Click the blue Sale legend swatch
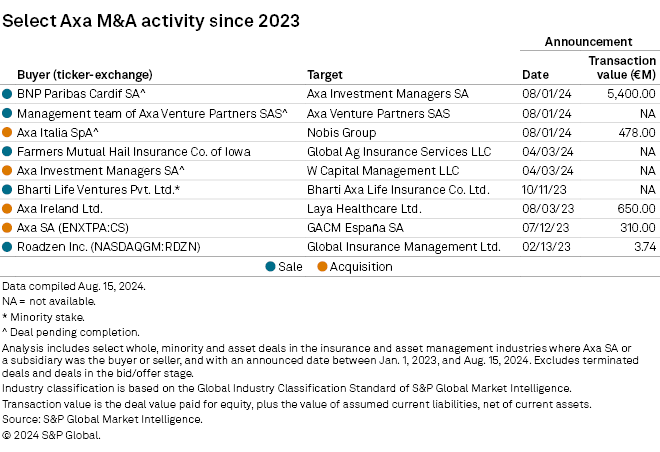 [x=271, y=267]
